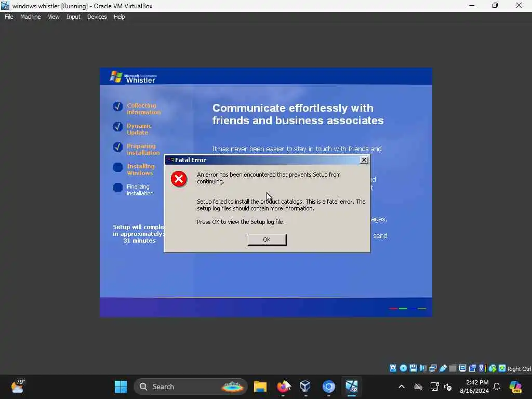
Task: Open VirtualBox Manager from the taskbar
Action: 305,387
